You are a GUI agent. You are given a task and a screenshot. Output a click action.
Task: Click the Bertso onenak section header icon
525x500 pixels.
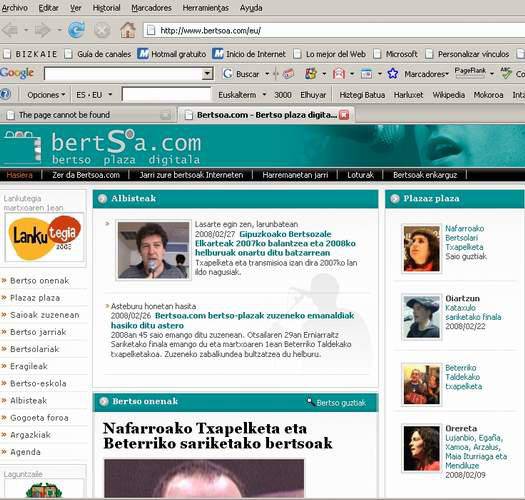click(104, 401)
